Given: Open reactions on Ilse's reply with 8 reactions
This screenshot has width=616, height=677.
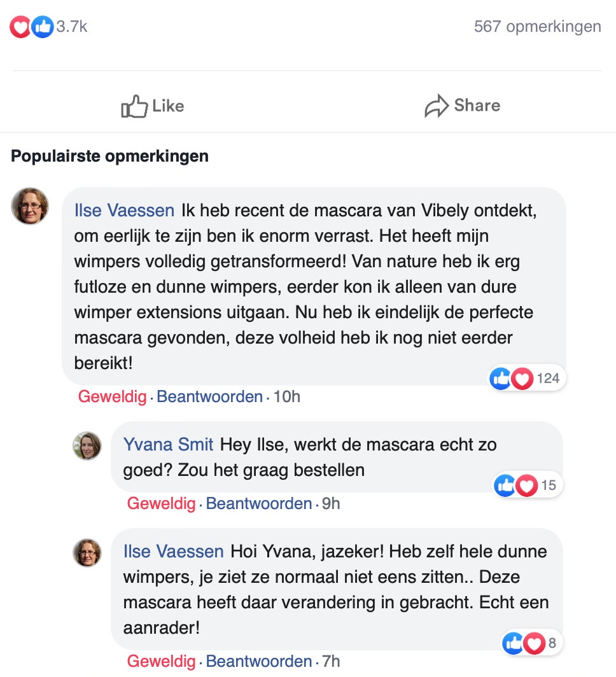Looking at the screenshot, I should (532, 643).
